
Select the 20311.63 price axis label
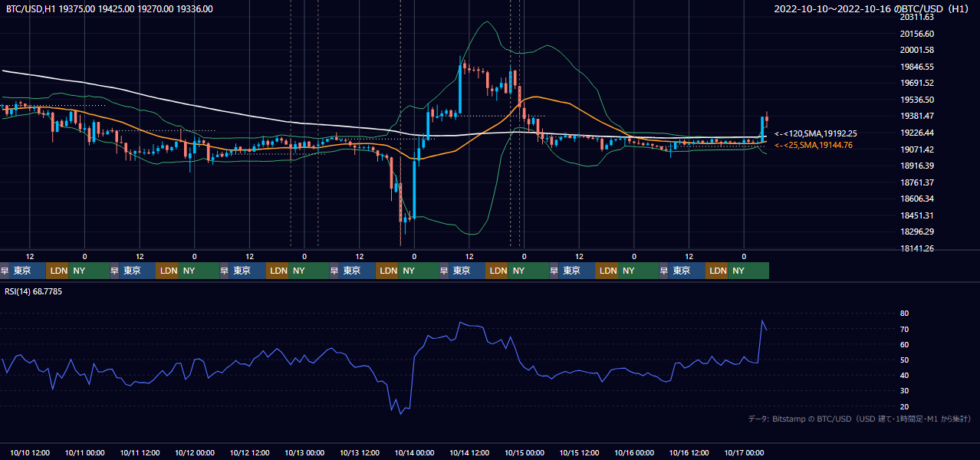tap(916, 17)
